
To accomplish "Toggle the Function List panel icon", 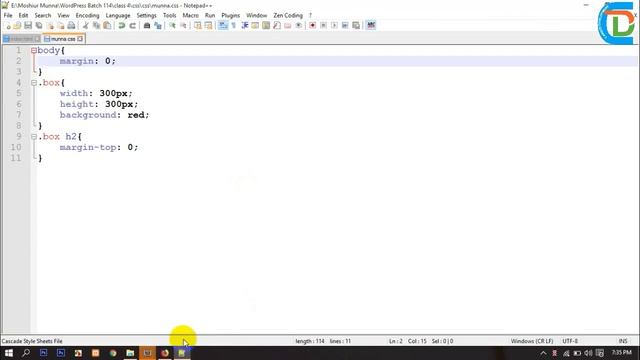I will click(277, 26).
